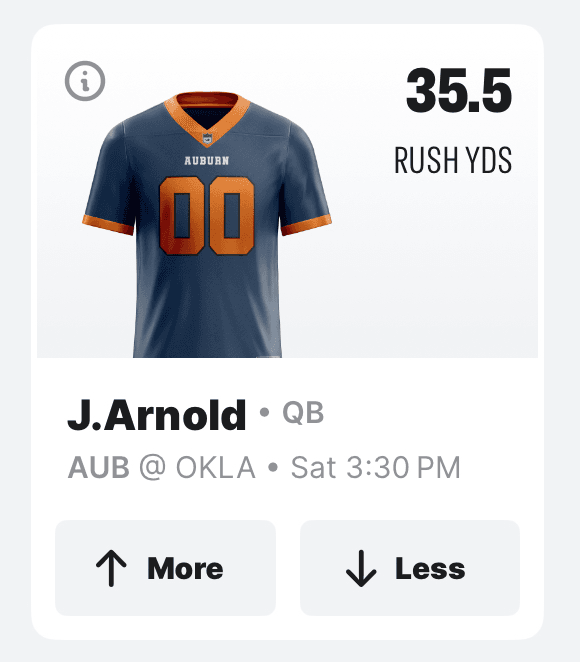This screenshot has width=580, height=662.
Task: Click the AUB team abbreviation
Action: [99, 468]
